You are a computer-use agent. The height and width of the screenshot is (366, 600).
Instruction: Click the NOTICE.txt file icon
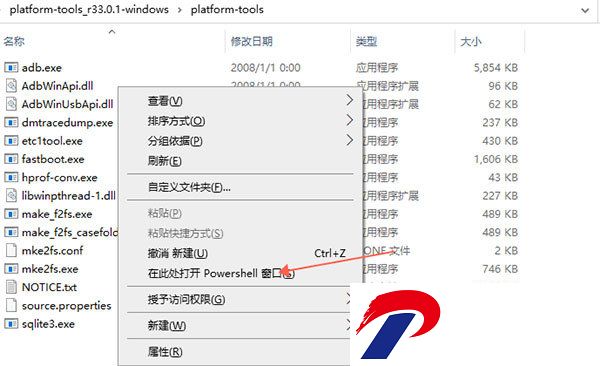coord(11,287)
